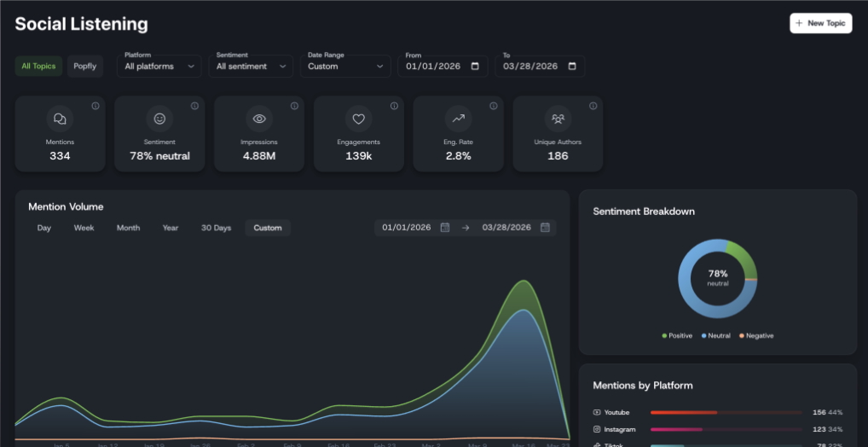This screenshot has height=447, width=868.
Task: Click the From date field 01/01/2026
Action: [443, 66]
